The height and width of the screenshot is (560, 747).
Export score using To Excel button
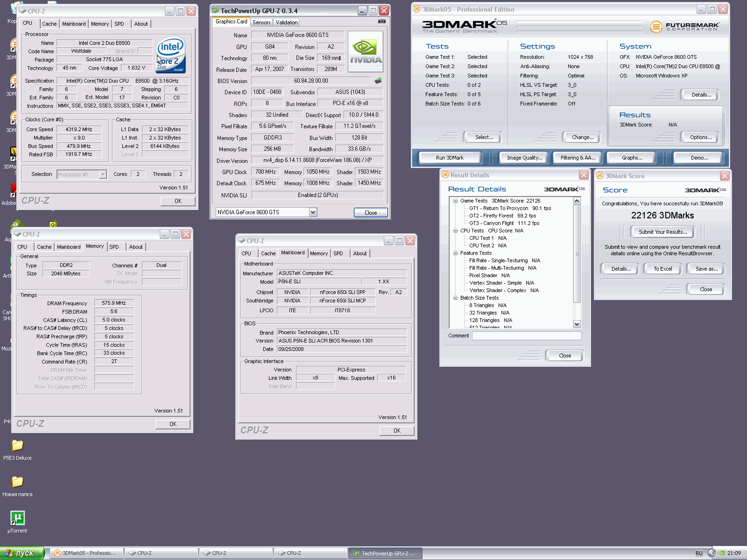pyautogui.click(x=662, y=269)
